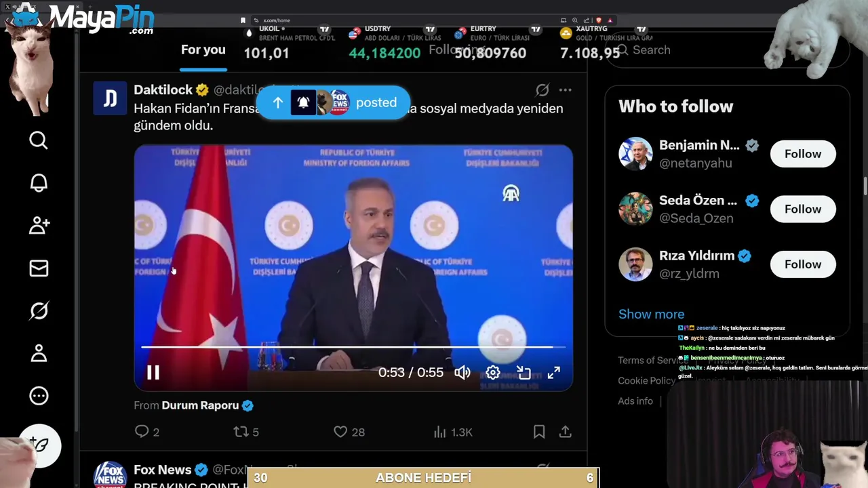Click the XAUTRYG gold ticker value

[x=590, y=53]
